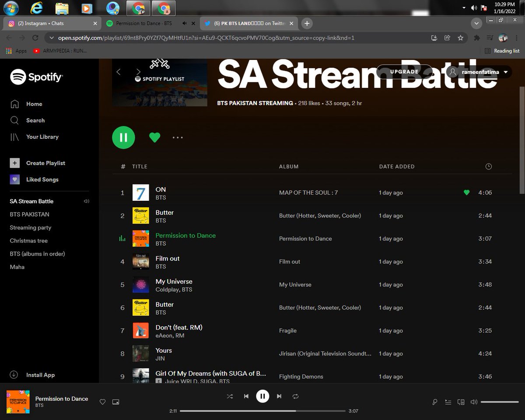Open the Fragile album link
The image size is (525, 420).
(288, 331)
